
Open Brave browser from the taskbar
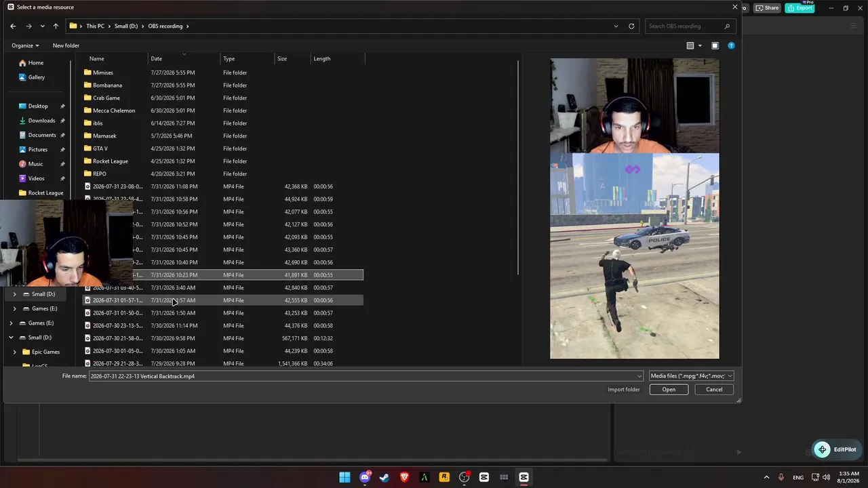click(x=404, y=477)
